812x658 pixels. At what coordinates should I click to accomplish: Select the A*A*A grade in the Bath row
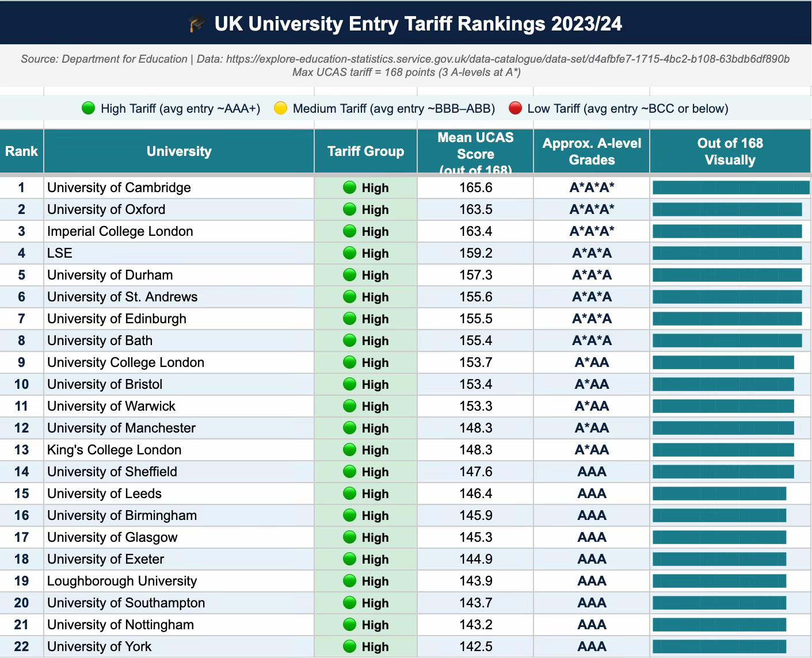click(x=592, y=341)
